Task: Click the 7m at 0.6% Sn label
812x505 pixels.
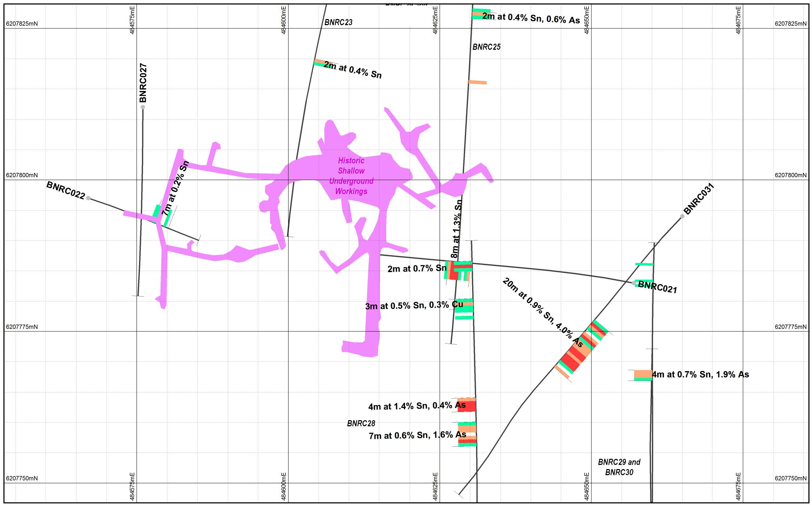Action: pos(417,435)
